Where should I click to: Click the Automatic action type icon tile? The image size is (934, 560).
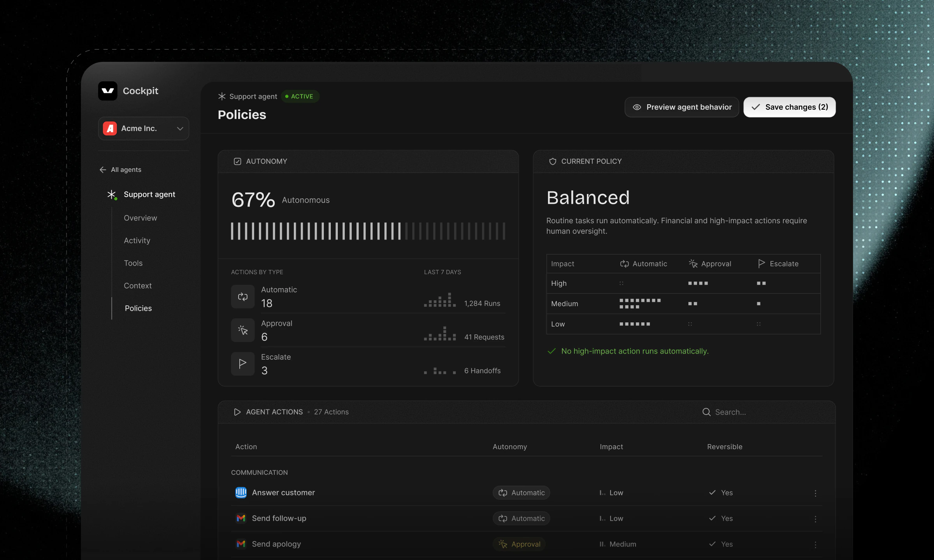243,296
